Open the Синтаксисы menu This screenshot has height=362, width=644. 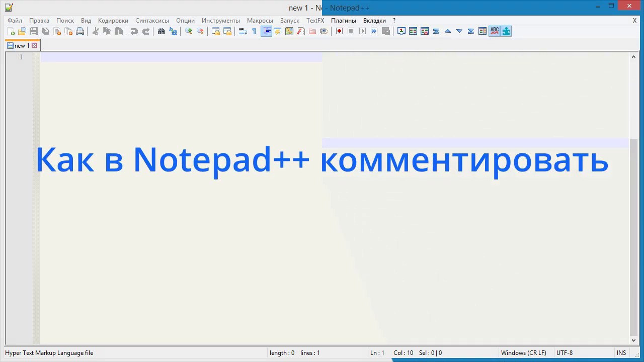pos(152,21)
